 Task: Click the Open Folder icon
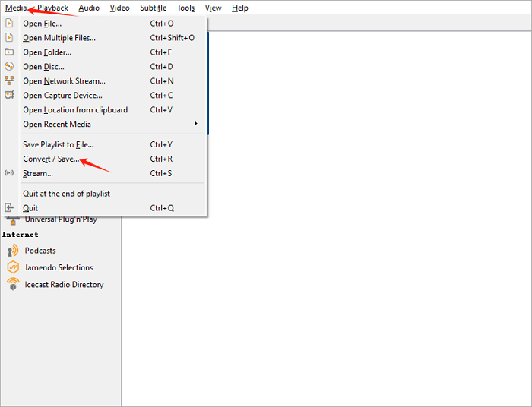coord(9,52)
